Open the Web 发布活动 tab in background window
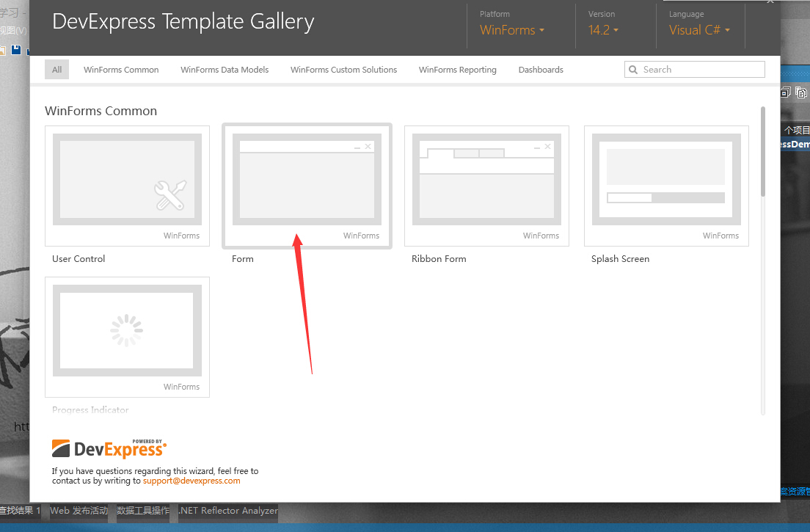This screenshot has height=532, width=810. coord(79,510)
